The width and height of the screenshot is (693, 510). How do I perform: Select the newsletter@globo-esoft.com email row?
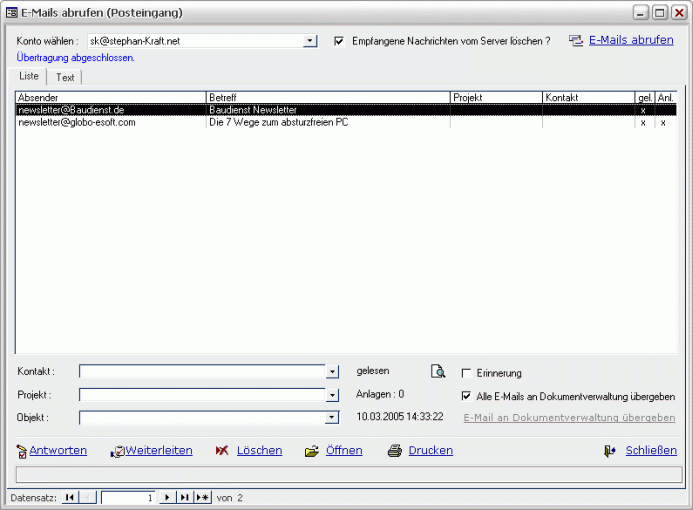point(110,122)
